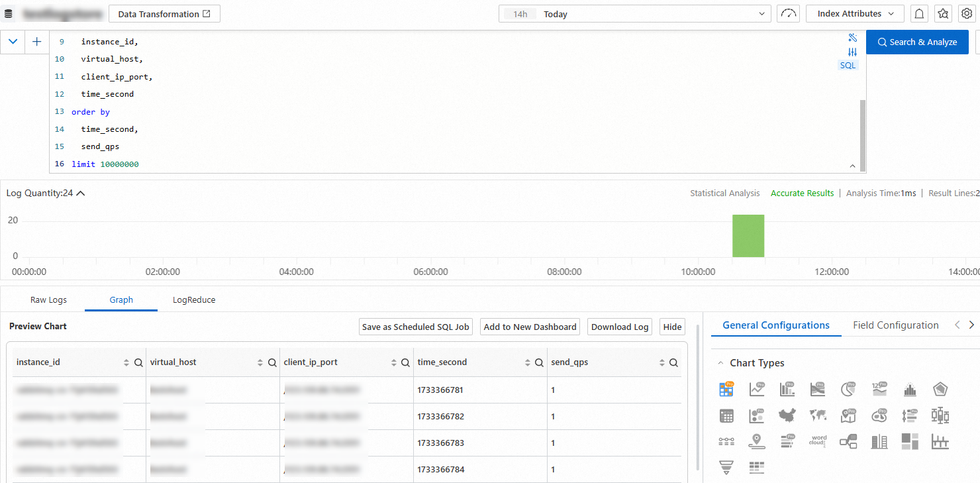Search within the client_ip_port column
The height and width of the screenshot is (483, 980).
pyautogui.click(x=406, y=362)
